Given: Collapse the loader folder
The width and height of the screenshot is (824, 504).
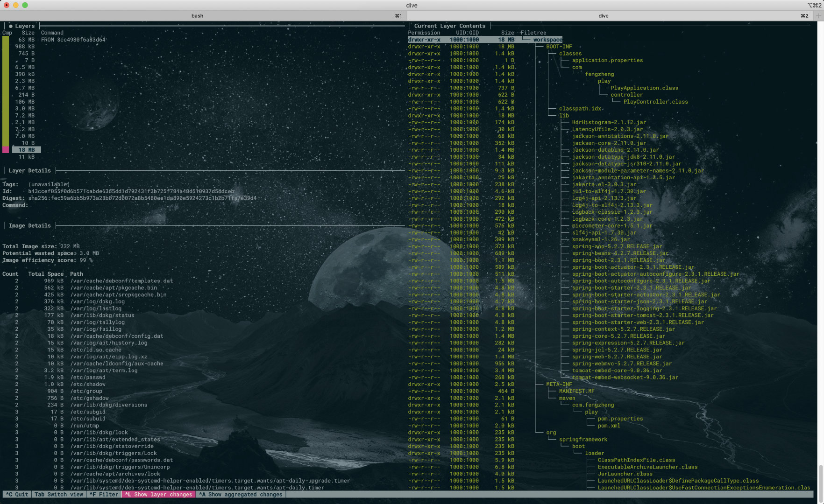Looking at the screenshot, I should [595, 453].
